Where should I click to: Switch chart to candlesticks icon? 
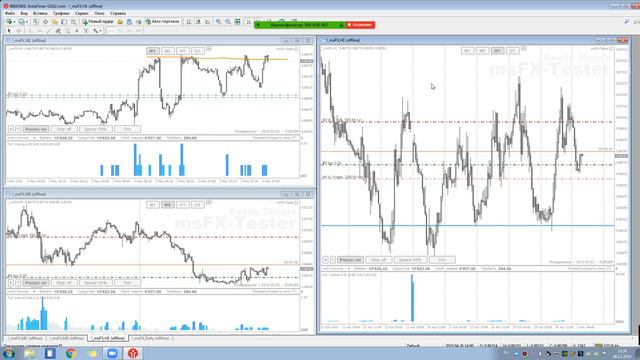[198, 22]
